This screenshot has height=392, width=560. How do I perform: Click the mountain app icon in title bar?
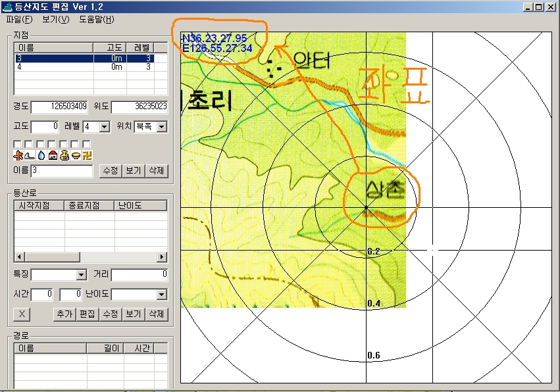pos(7,7)
